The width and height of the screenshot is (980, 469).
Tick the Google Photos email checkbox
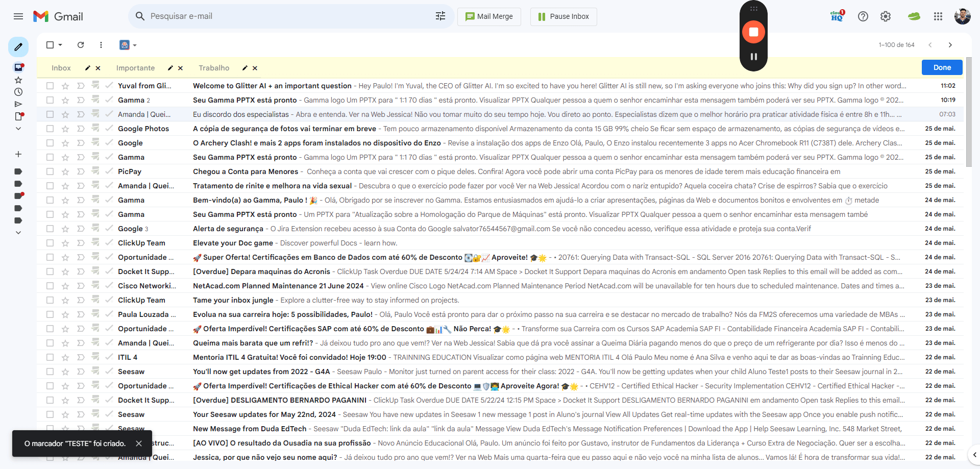coord(50,129)
